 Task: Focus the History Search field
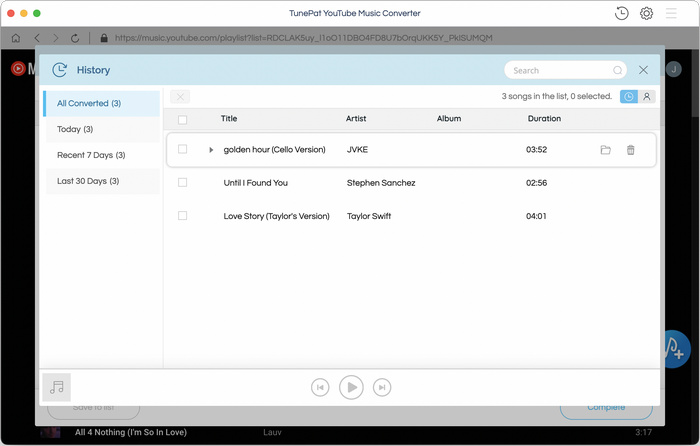(565, 71)
